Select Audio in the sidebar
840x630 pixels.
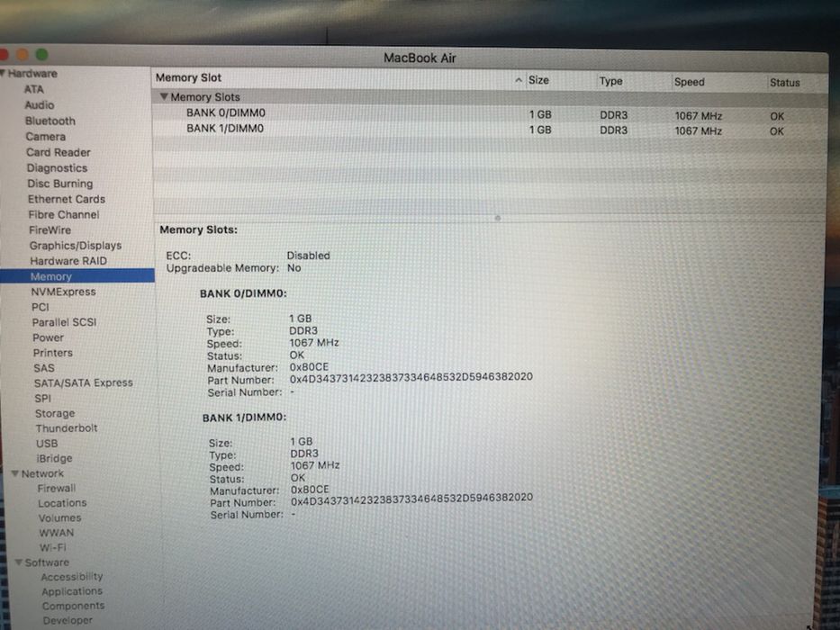pyautogui.click(x=40, y=105)
